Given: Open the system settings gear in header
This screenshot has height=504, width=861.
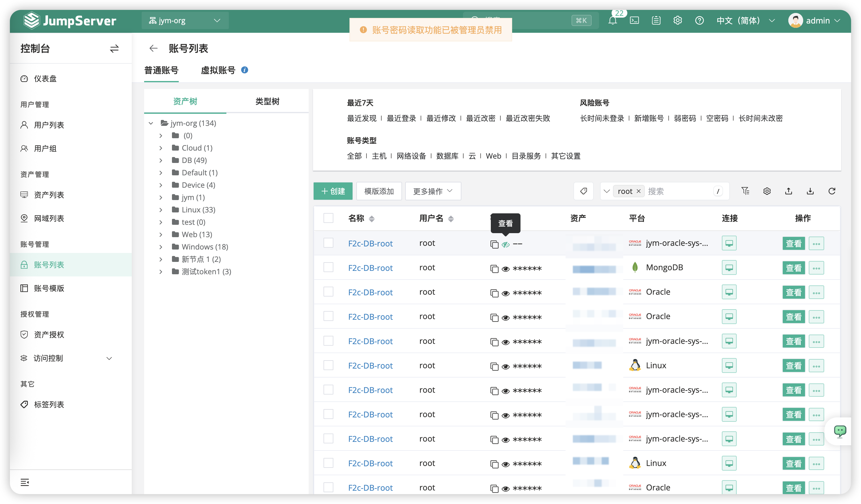Looking at the screenshot, I should click(678, 20).
